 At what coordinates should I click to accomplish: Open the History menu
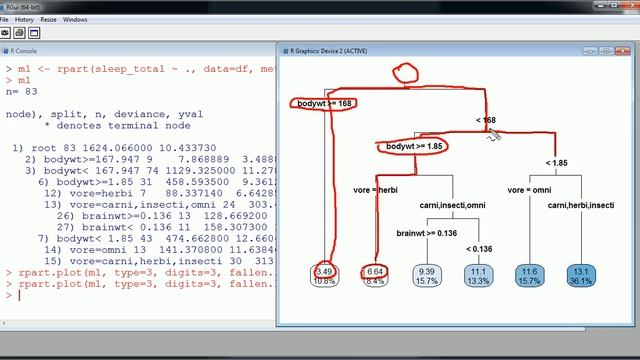click(24, 20)
